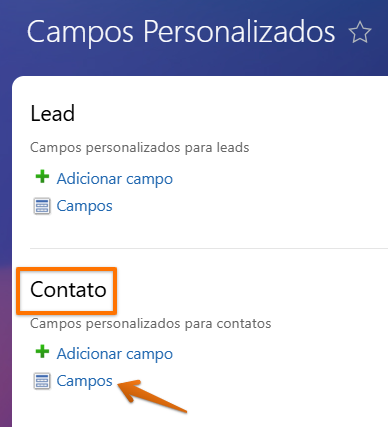Viewport: 388px width, 427px height.
Task: Click the divider line between Lead and Contato
Action: 209,248
